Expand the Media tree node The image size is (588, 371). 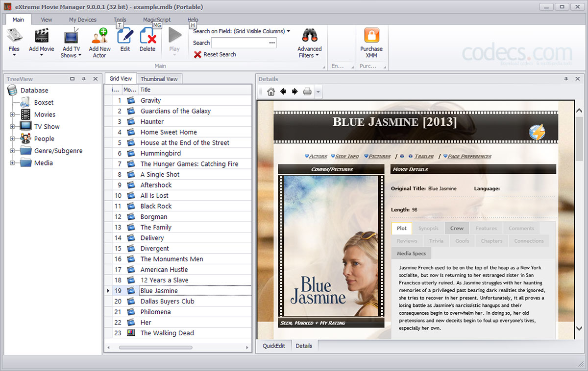coord(12,163)
